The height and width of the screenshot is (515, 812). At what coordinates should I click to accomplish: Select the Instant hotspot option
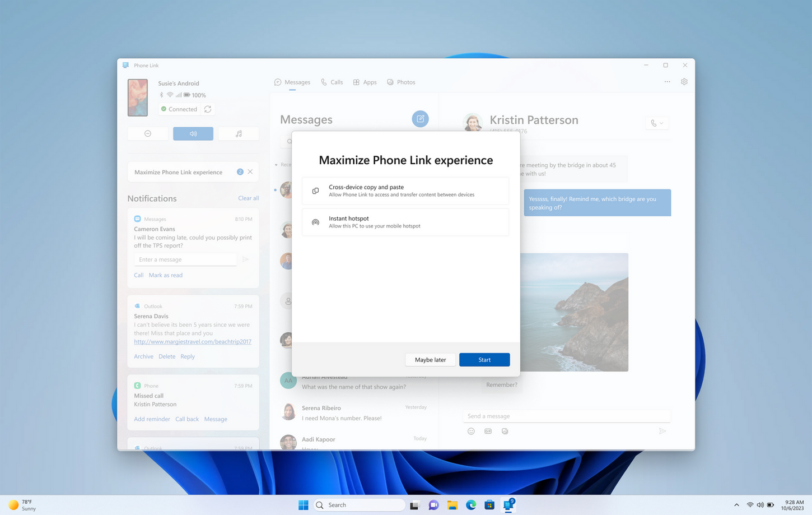click(405, 222)
